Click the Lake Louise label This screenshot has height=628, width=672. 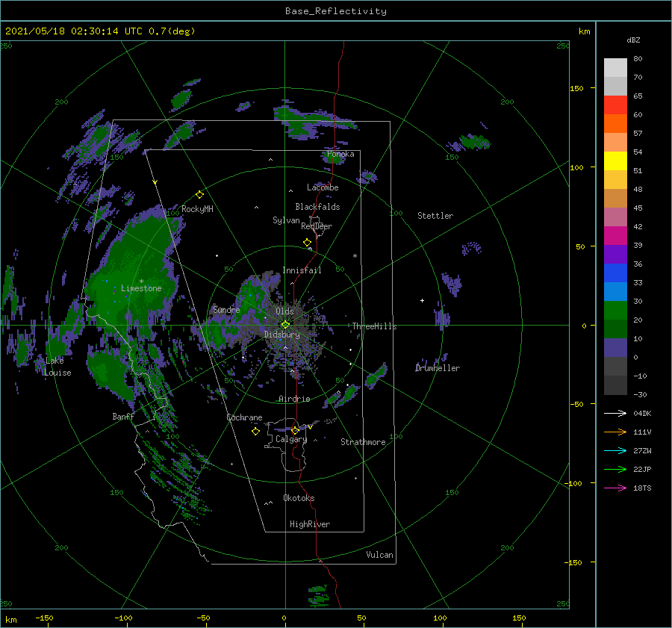(x=58, y=367)
